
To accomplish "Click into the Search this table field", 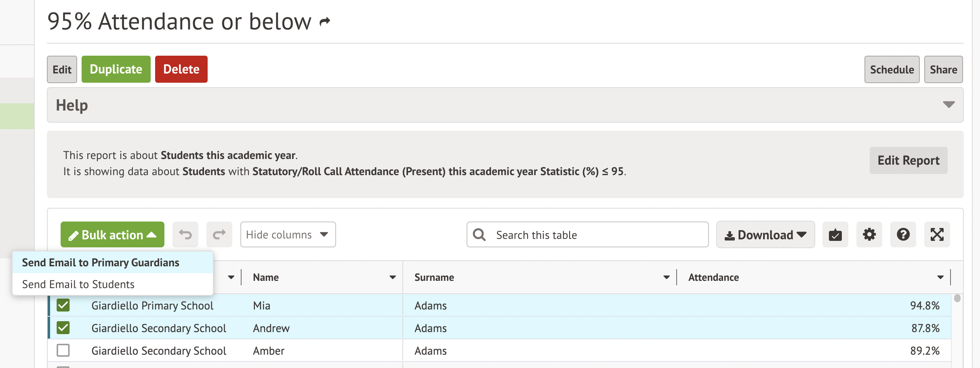I will tap(598, 235).
